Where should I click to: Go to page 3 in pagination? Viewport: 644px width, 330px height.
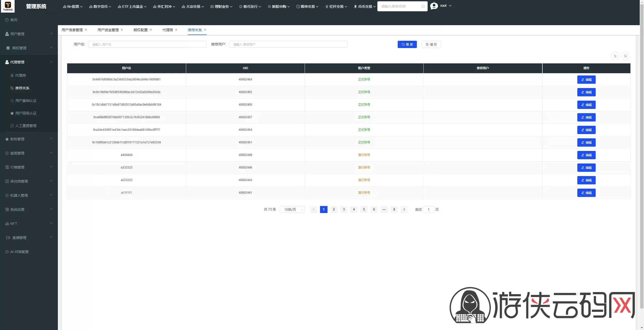pyautogui.click(x=344, y=209)
